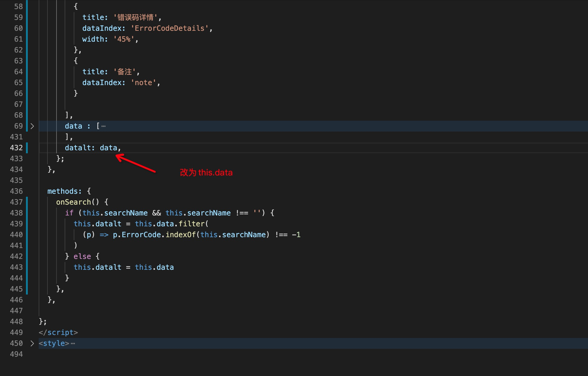
Task: Click the 'else' keyword on line 442
Action: point(82,257)
